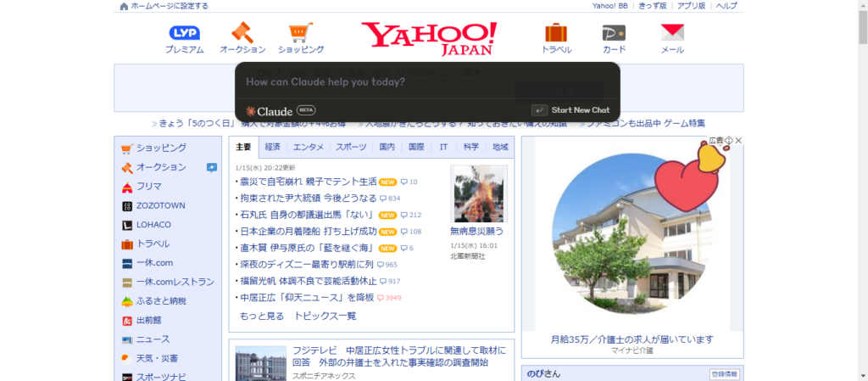
Task: Open the Shopping cart icon in header
Action: [x=301, y=33]
